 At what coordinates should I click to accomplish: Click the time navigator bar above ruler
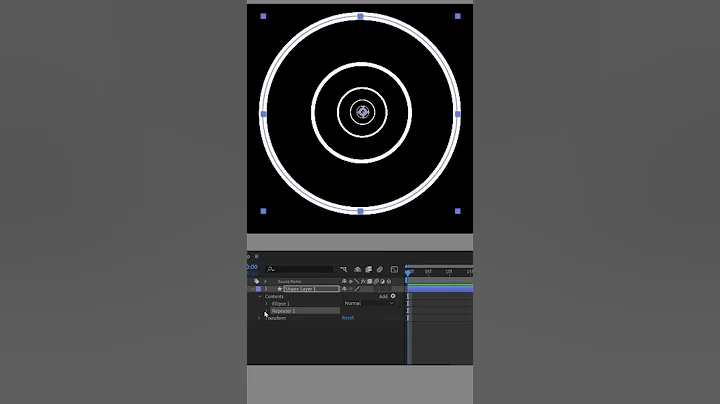[439, 266]
